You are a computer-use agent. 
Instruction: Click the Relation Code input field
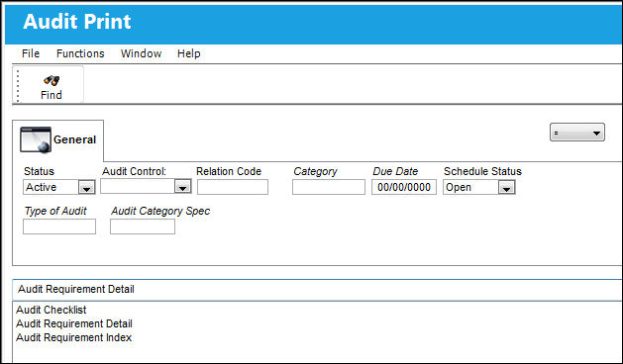(233, 187)
